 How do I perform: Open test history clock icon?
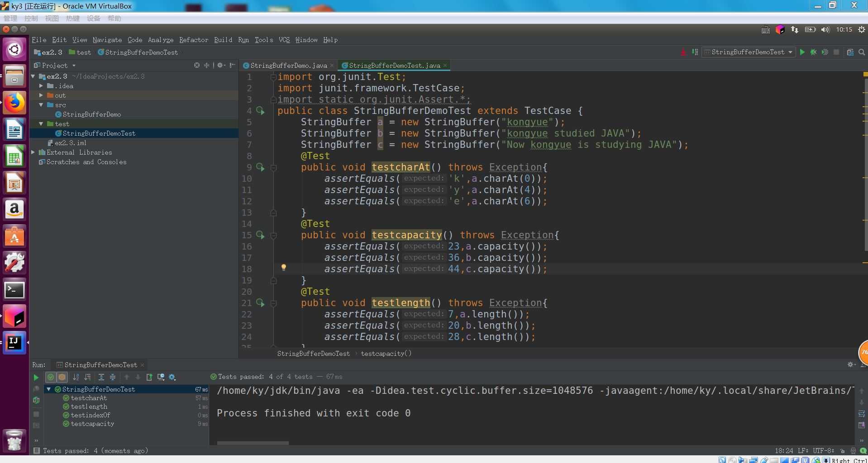[x=161, y=377]
